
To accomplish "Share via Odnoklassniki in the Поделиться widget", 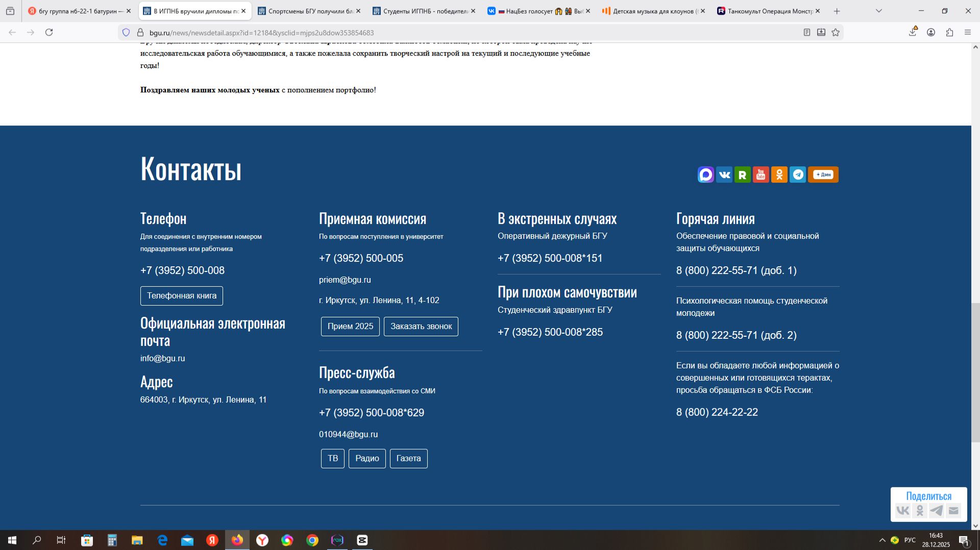I will point(920,510).
